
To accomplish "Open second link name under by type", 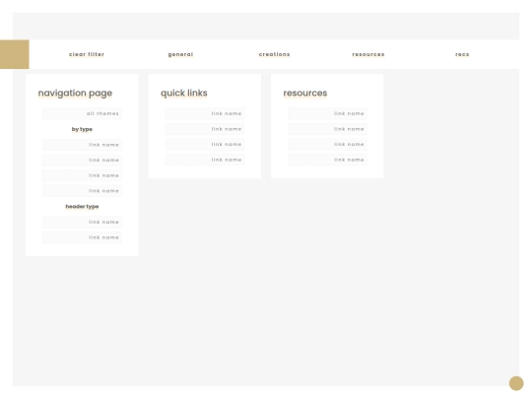I will tap(82, 161).
